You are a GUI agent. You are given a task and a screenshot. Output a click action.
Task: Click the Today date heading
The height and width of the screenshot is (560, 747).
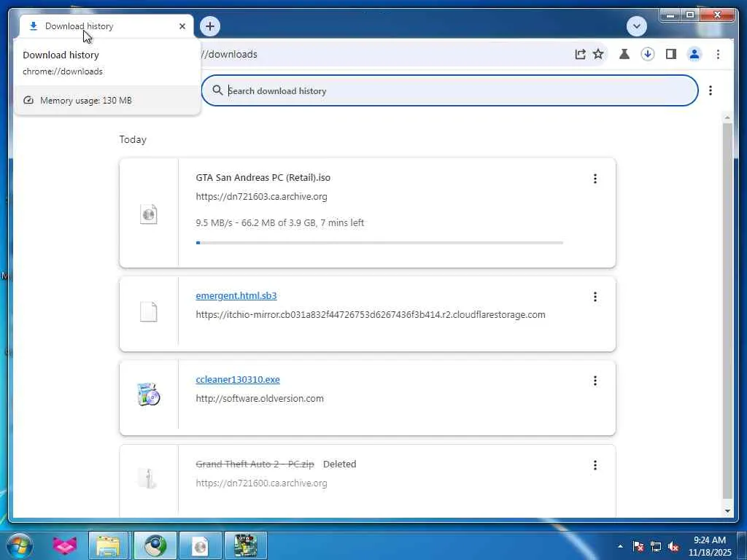[x=133, y=139]
